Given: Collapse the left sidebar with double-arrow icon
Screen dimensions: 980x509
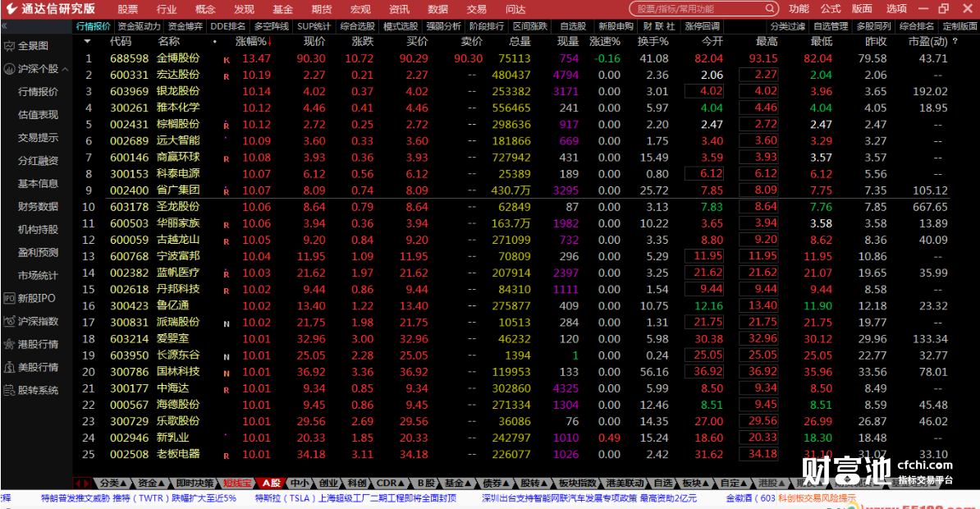Looking at the screenshot, I should click(4, 26).
